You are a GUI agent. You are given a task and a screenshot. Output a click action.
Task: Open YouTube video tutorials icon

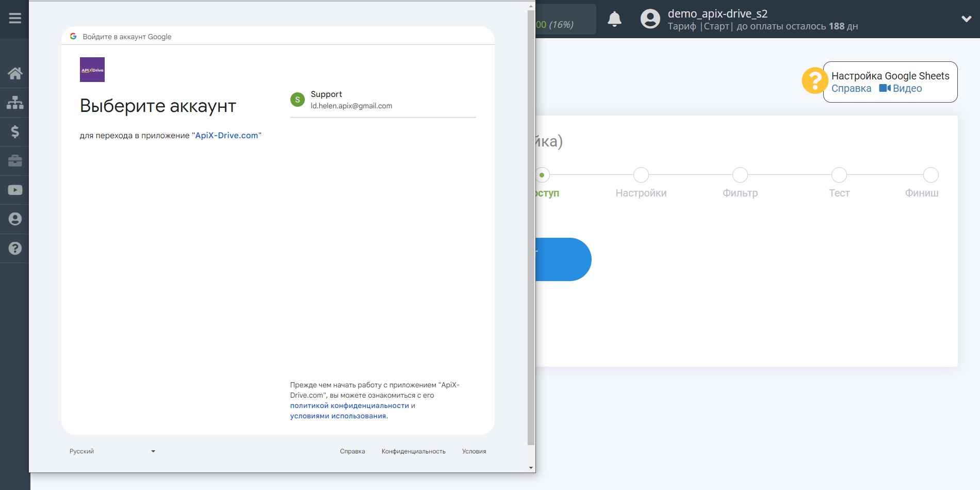point(15,190)
